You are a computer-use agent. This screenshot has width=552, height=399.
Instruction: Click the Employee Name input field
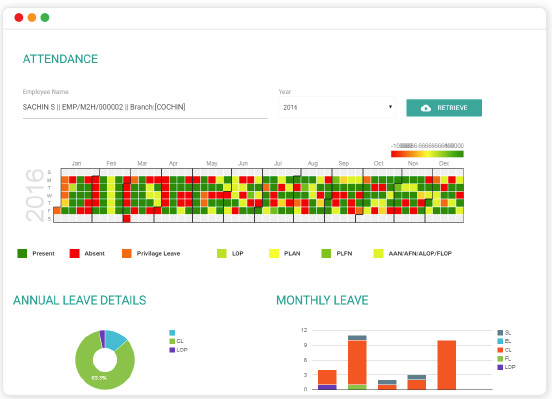coord(145,107)
